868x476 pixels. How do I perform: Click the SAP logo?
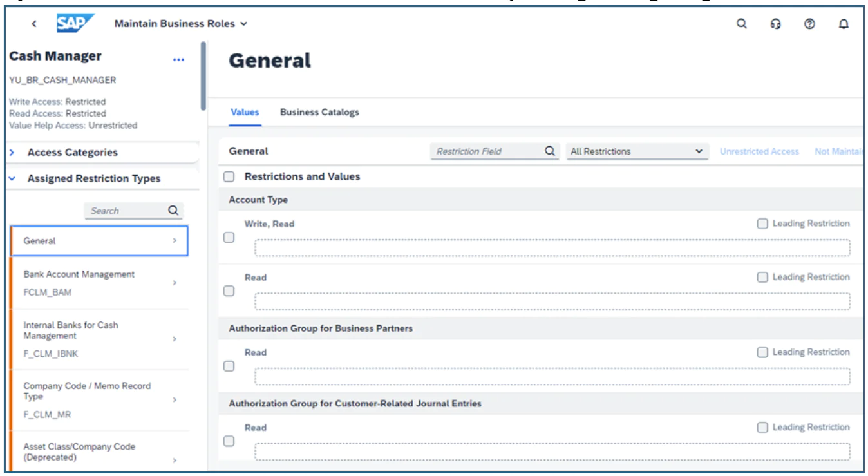pyautogui.click(x=75, y=24)
